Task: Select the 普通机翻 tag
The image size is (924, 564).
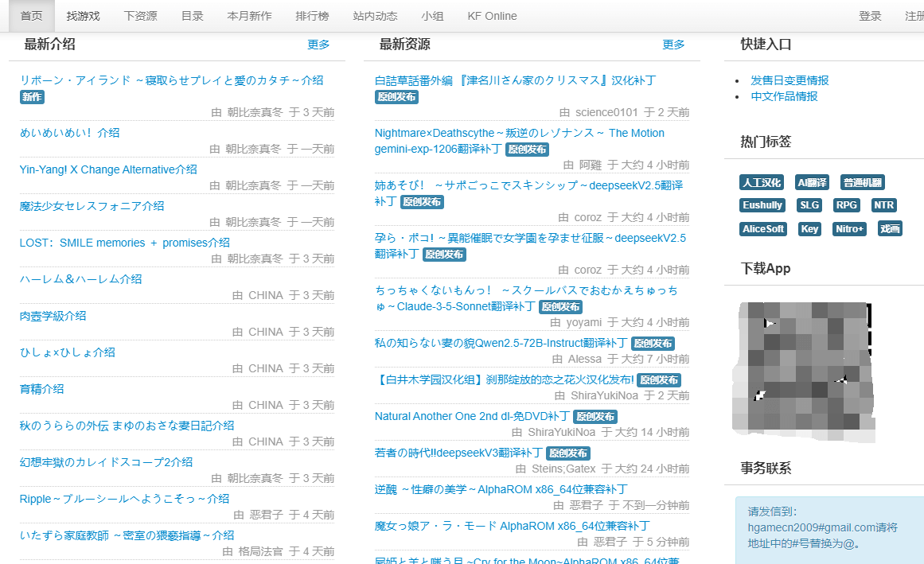Action: (862, 182)
